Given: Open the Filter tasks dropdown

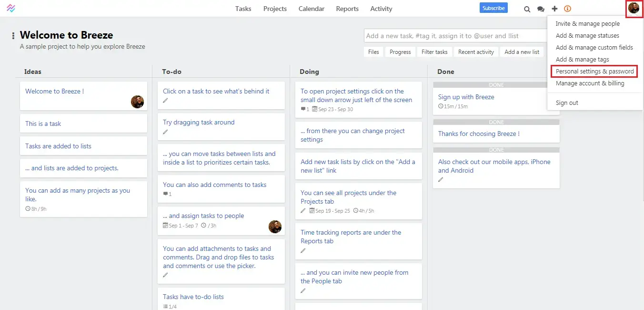Looking at the screenshot, I should tap(434, 52).
